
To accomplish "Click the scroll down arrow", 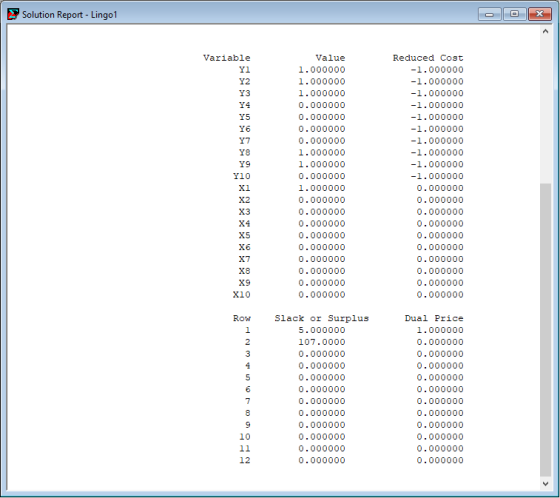I will [545, 484].
